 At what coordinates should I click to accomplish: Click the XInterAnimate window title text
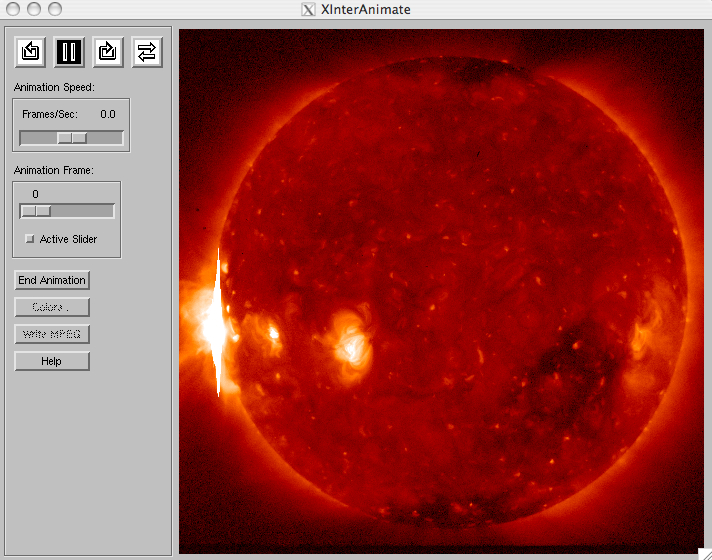click(366, 9)
